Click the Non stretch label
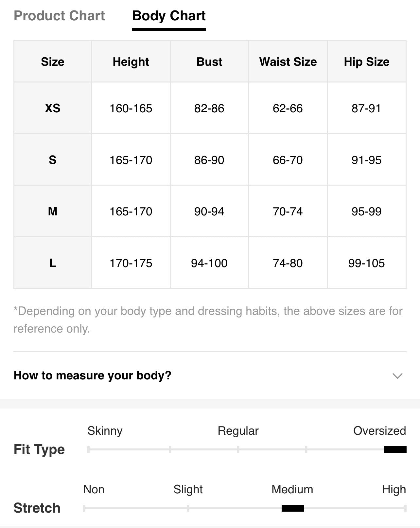420x528 pixels. click(94, 489)
